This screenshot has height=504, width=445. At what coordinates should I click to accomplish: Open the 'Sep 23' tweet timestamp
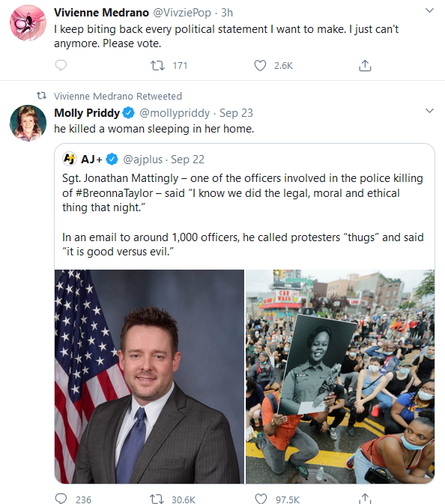(x=236, y=113)
